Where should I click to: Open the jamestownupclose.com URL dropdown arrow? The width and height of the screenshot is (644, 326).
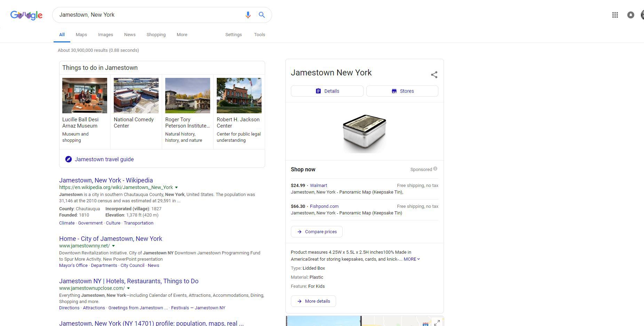tap(128, 288)
